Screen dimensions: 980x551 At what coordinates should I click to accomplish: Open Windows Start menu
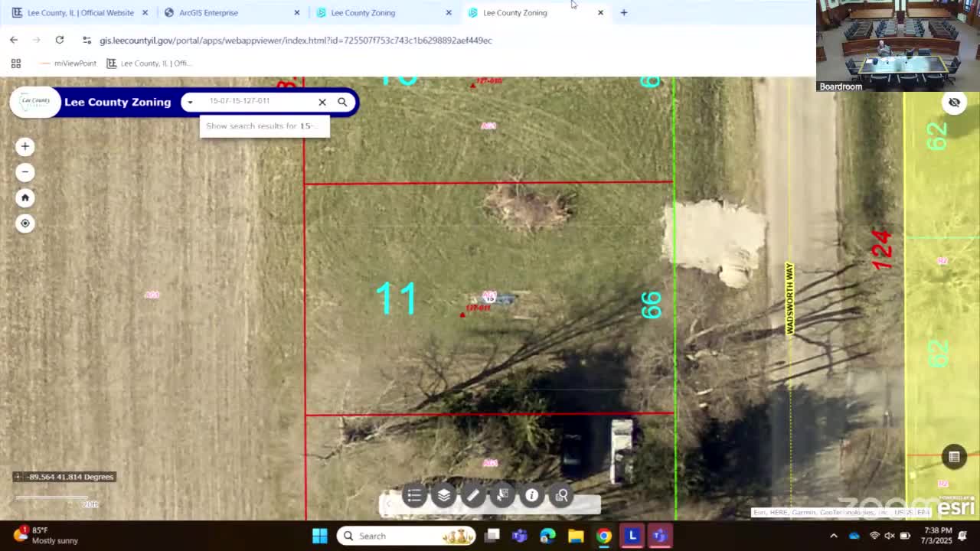(320, 536)
